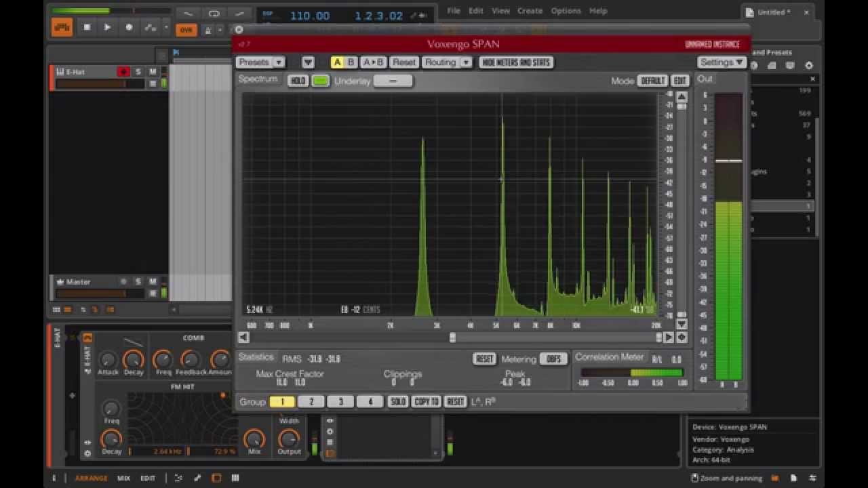Copy A to B with the A▸B button
Image resolution: width=868 pixels, height=488 pixels.
(x=373, y=62)
